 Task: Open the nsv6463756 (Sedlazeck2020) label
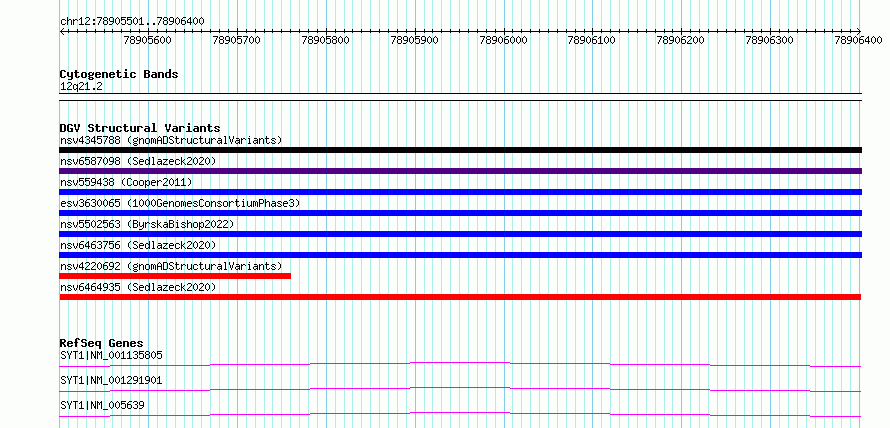click(x=138, y=245)
